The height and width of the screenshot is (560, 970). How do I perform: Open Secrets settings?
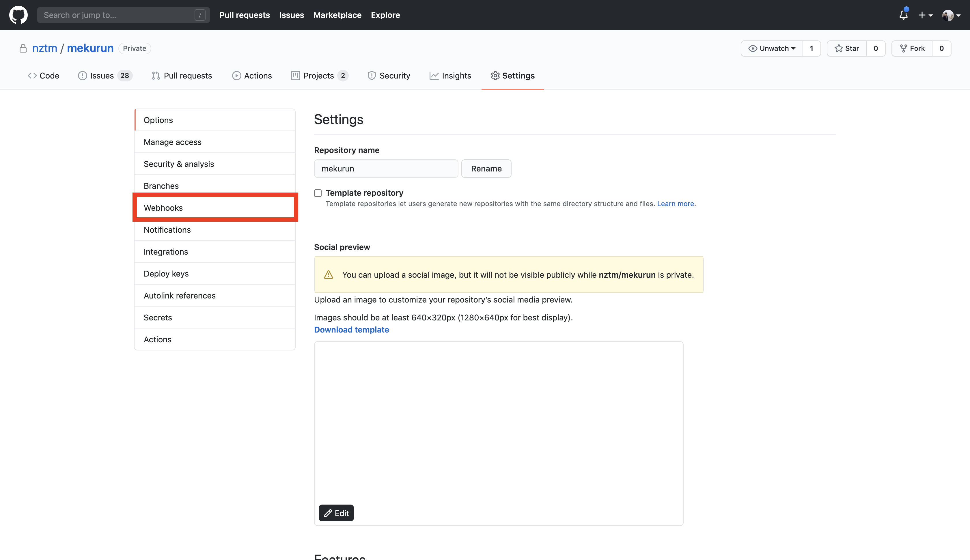coord(214,317)
